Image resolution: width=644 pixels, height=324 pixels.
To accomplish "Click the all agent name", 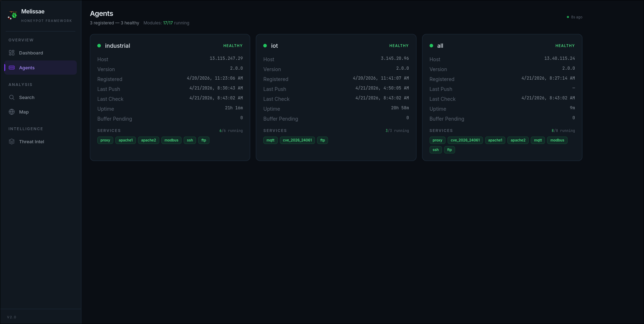I will tap(440, 46).
